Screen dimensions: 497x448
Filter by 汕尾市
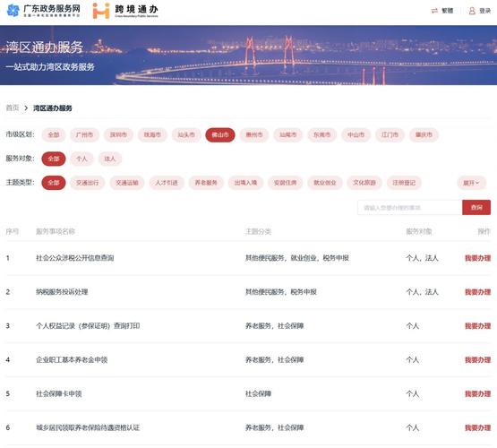(288, 134)
